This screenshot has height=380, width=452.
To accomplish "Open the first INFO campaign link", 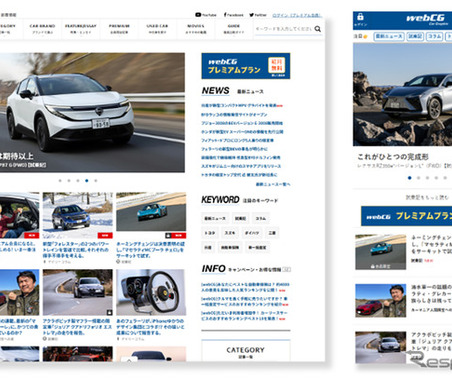I will pos(245,287).
